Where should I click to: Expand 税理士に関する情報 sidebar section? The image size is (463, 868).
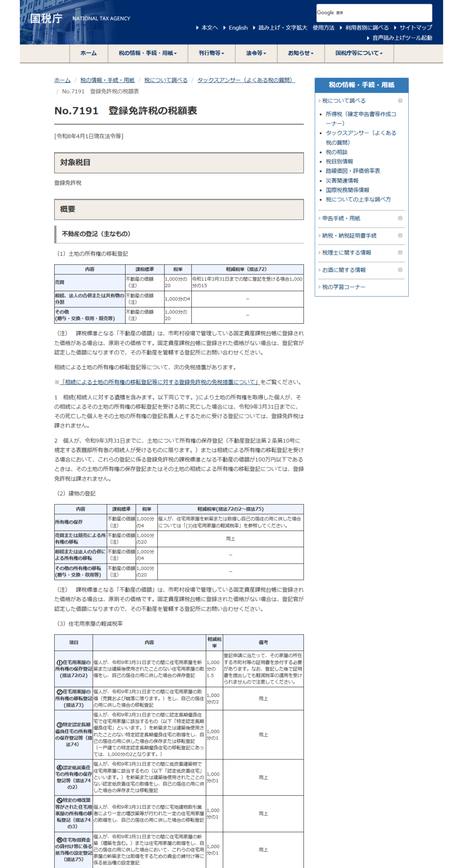[347, 252]
